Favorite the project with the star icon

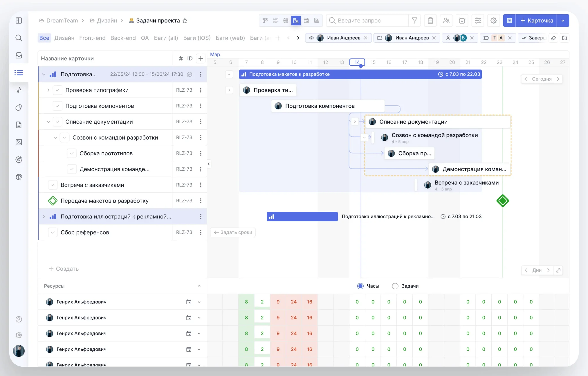185,21
